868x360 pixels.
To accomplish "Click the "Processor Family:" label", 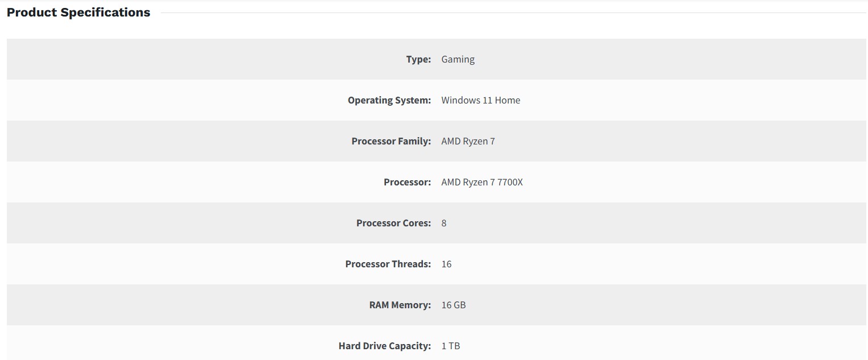I will (391, 141).
